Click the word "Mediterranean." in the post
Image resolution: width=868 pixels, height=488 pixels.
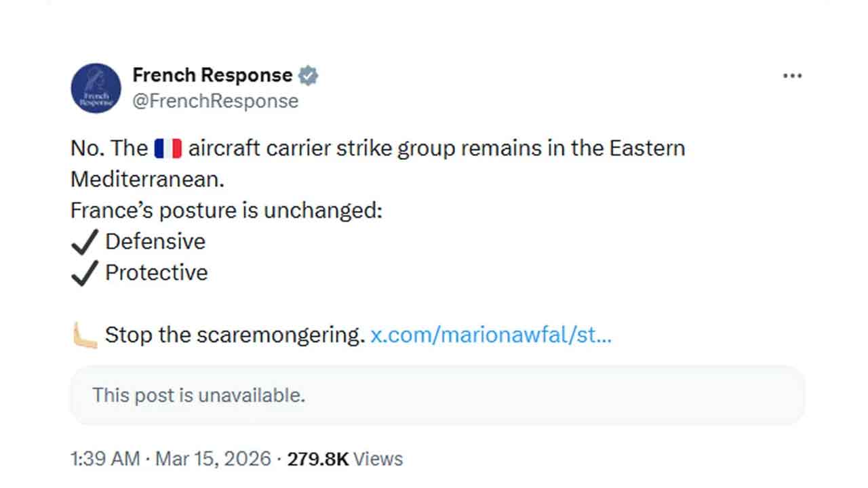[x=147, y=179]
